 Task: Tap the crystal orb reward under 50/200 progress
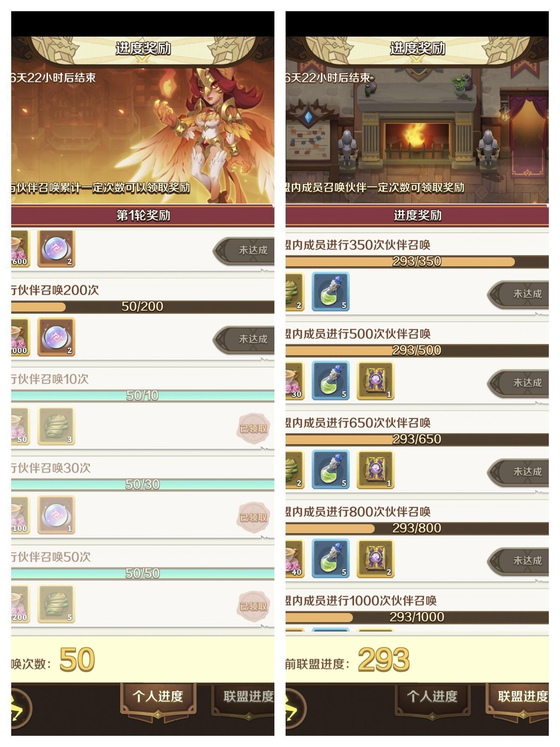pos(56,337)
